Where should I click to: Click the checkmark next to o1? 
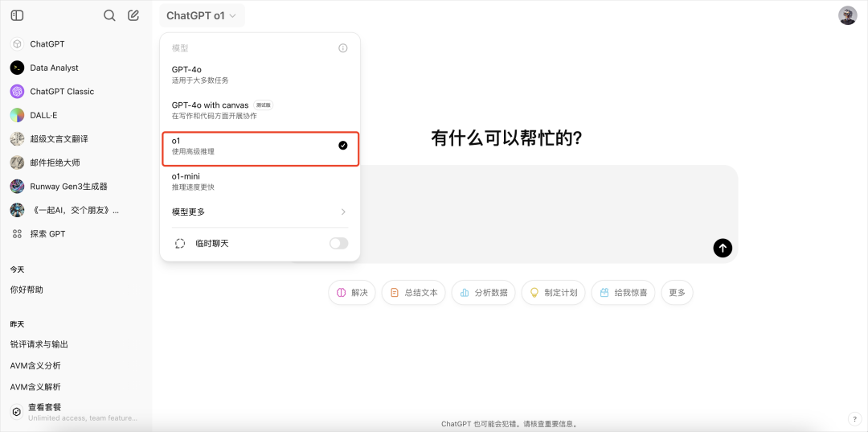343,145
